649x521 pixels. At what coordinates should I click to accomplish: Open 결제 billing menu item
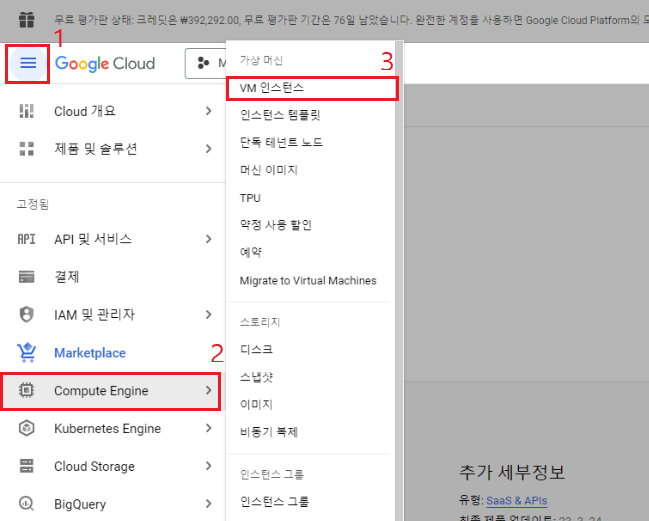[x=112, y=277]
